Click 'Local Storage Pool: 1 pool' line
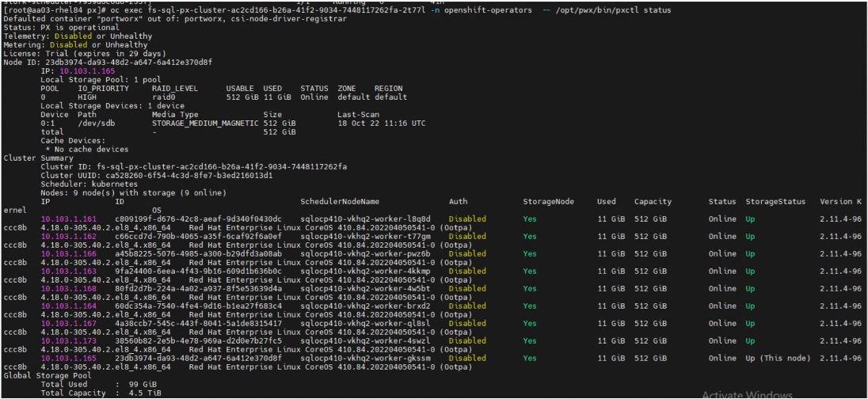 pos(101,80)
